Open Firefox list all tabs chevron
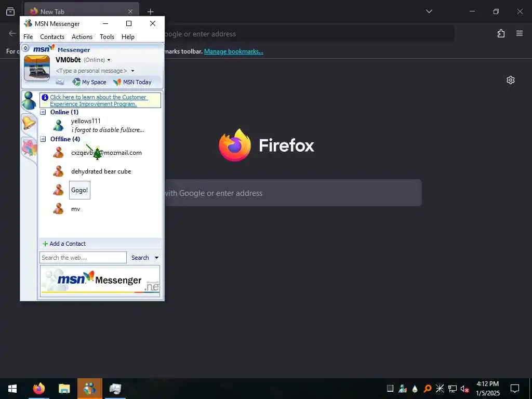Image resolution: width=532 pixels, height=399 pixels. 429,11
